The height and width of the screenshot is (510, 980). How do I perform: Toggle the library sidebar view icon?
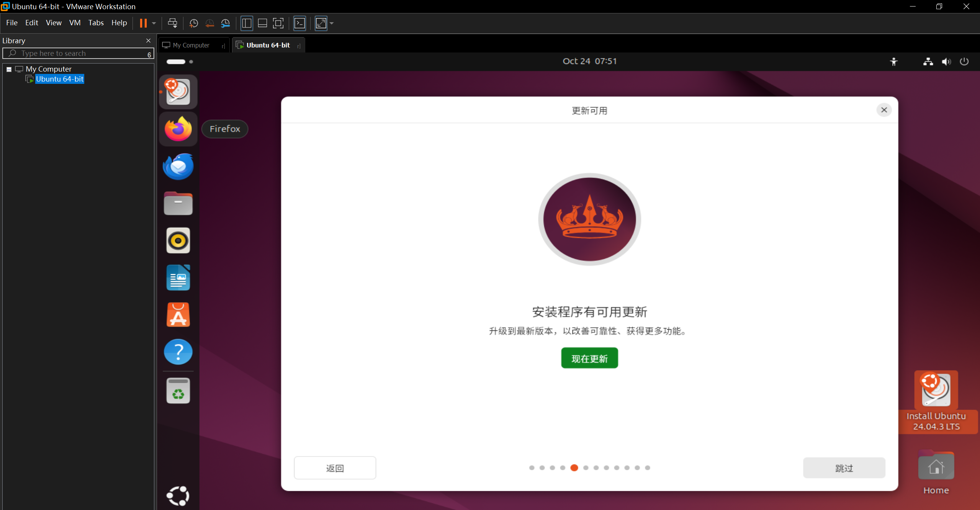point(247,23)
